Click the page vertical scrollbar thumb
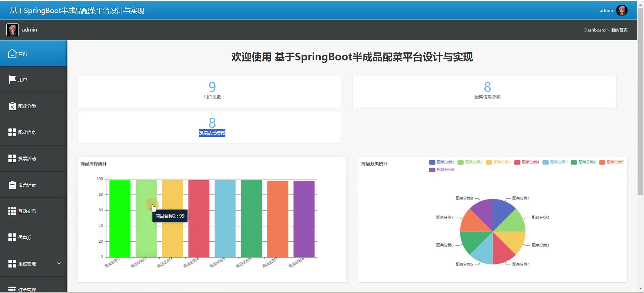Image resolution: width=644 pixels, height=293 pixels. coord(640,101)
